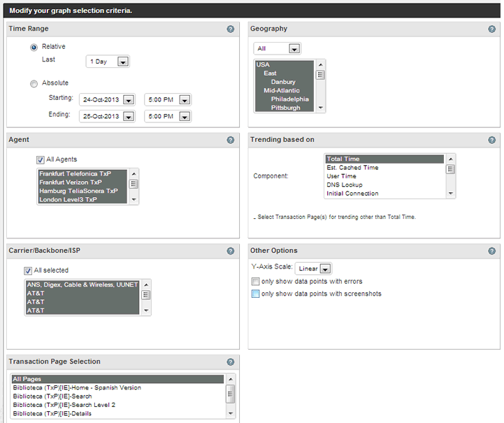The width and height of the screenshot is (504, 423).
Task: Select Est. Cached Time component
Action: point(384,168)
